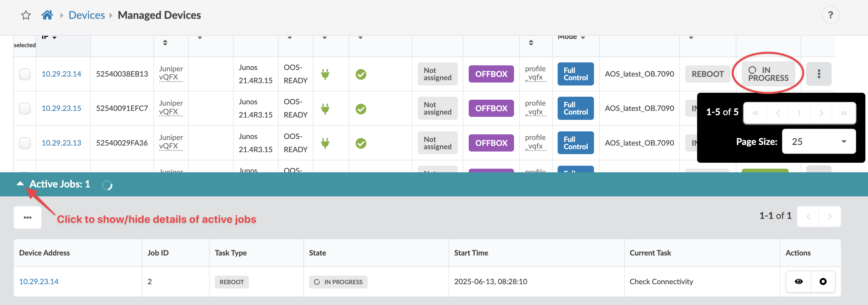The width and height of the screenshot is (868, 305).
Task: Open kebab menu for device 10.29.23.14
Action: coord(818,74)
